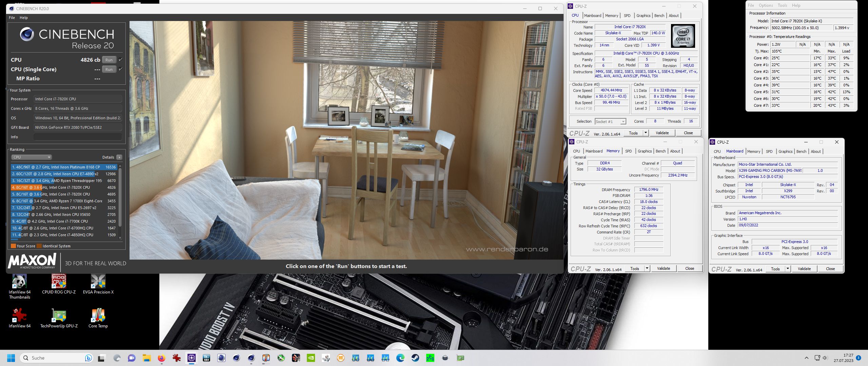This screenshot has width=868, height=366.
Task: Expand the ranking Details arrow
Action: coord(119,157)
